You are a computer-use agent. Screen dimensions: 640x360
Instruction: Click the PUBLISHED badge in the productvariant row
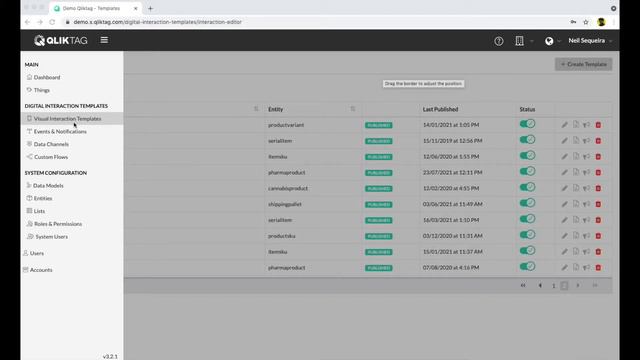tap(378, 125)
